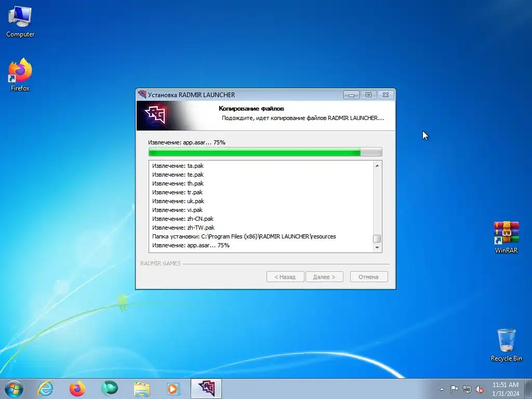Cancel installation with 'Отмена' button
This screenshot has height=399, width=532.
click(369, 277)
